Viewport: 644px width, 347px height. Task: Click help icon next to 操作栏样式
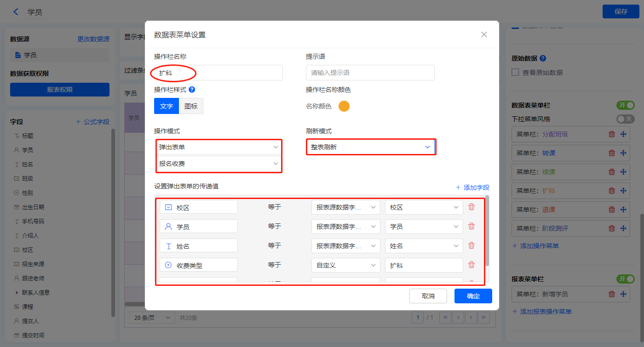(192, 90)
